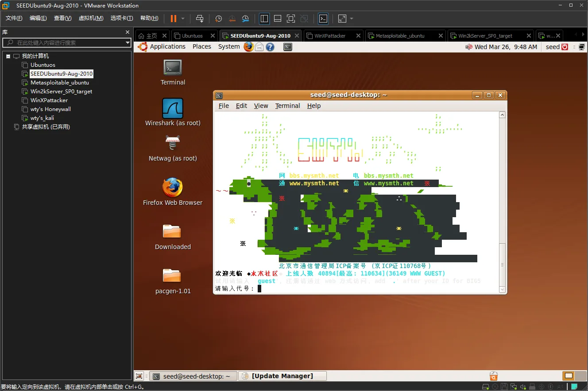The width and height of the screenshot is (588, 391).
Task: Take a snapshot of this virtual machine
Action: click(218, 19)
